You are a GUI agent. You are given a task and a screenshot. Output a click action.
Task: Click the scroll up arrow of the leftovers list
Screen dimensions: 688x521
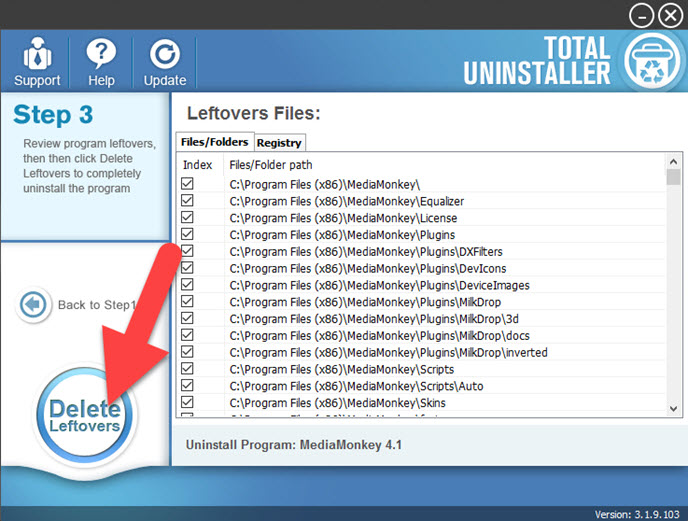click(673, 162)
